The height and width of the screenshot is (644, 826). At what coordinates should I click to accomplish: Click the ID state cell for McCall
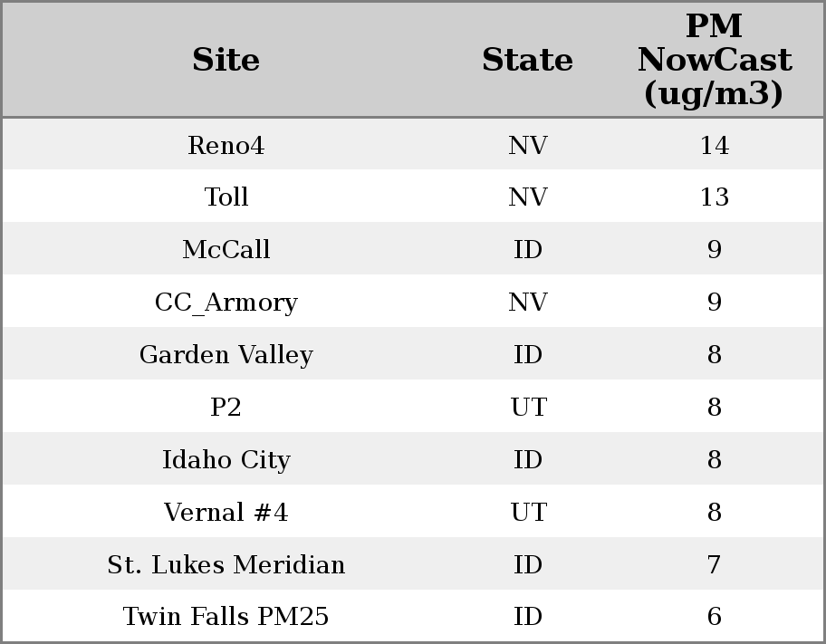point(527,249)
